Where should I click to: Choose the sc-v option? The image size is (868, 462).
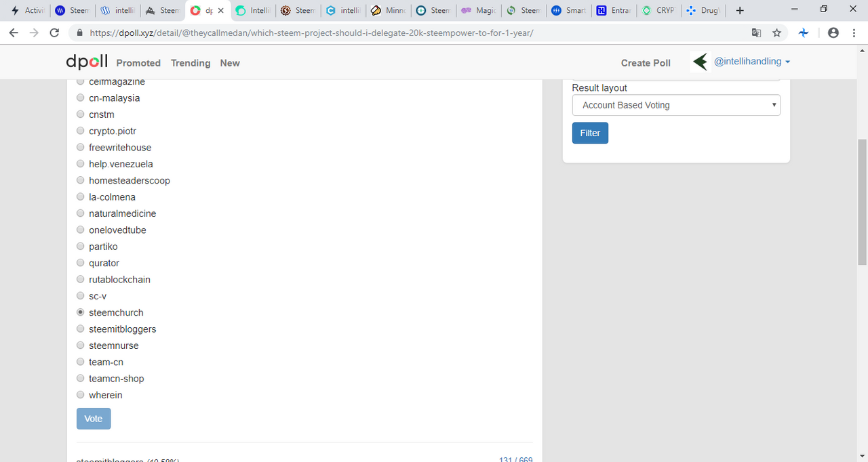tap(81, 296)
